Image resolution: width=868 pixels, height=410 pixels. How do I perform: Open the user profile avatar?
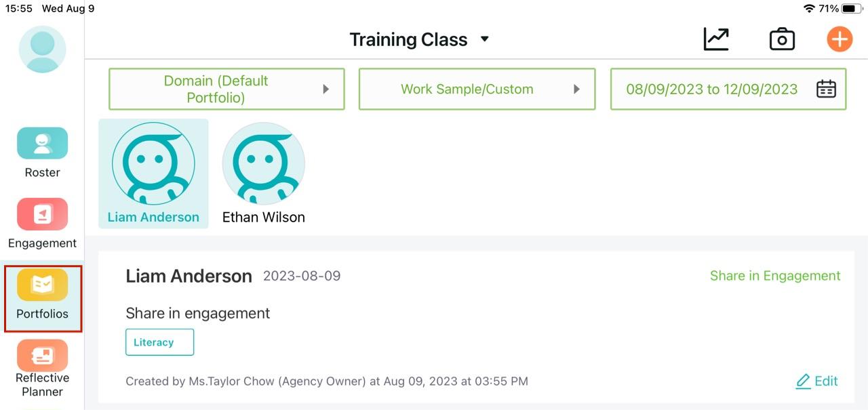coord(42,49)
